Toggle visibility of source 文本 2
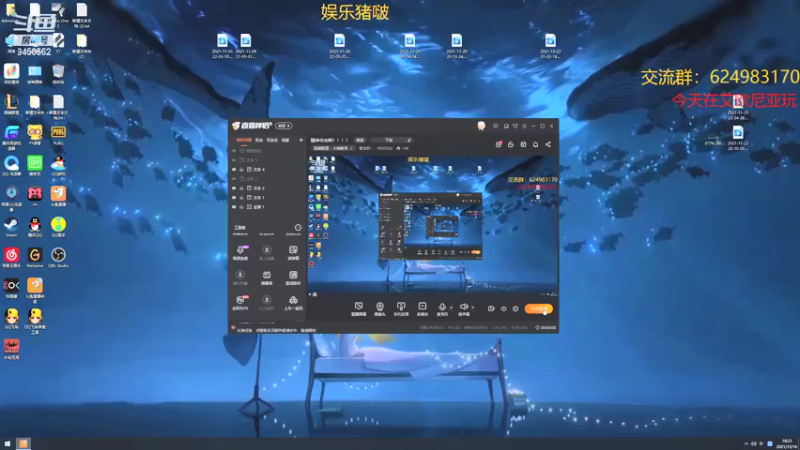 234,188
